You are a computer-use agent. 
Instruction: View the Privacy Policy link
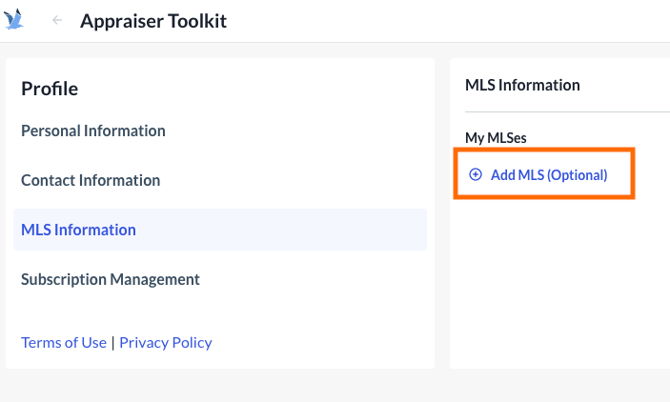point(165,342)
